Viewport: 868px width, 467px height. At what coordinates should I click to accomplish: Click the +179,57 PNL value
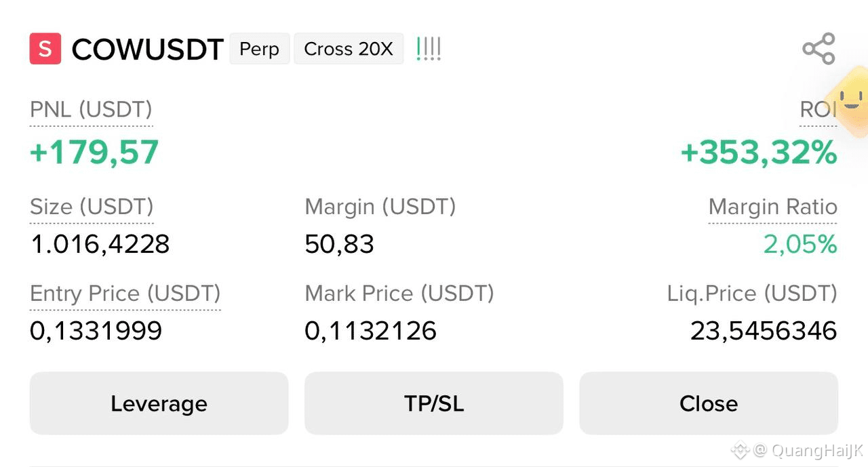[94, 153]
